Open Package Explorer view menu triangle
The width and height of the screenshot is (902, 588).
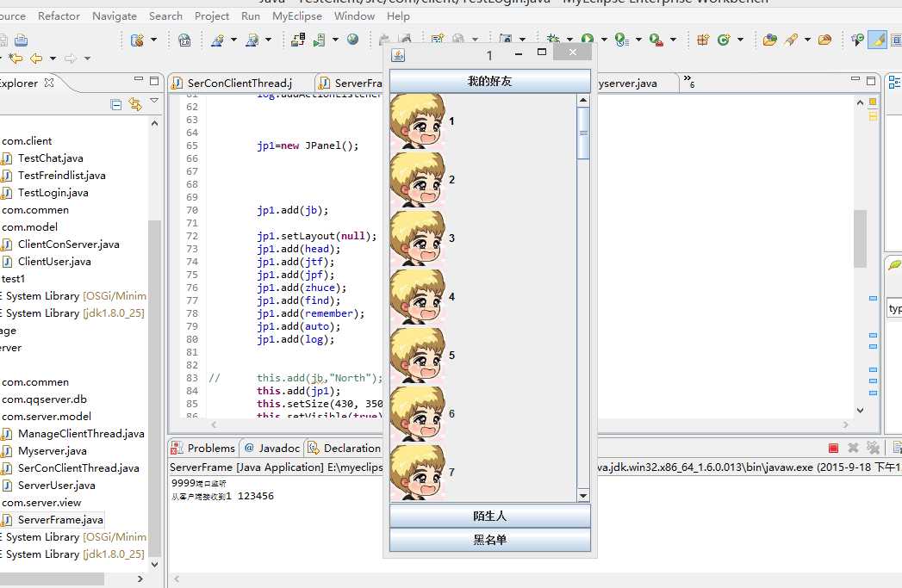click(154, 101)
